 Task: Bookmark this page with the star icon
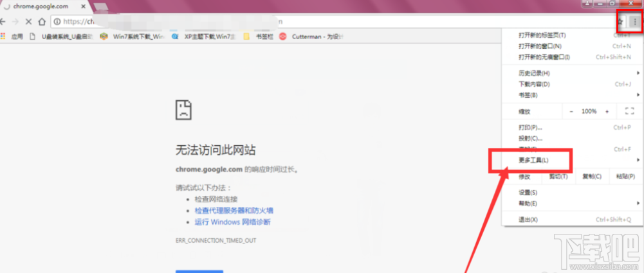pyautogui.click(x=621, y=21)
